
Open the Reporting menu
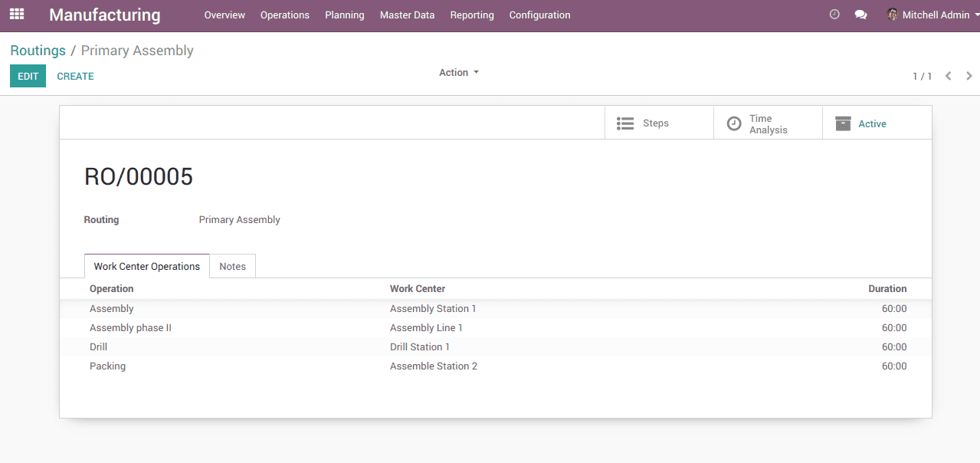472,15
